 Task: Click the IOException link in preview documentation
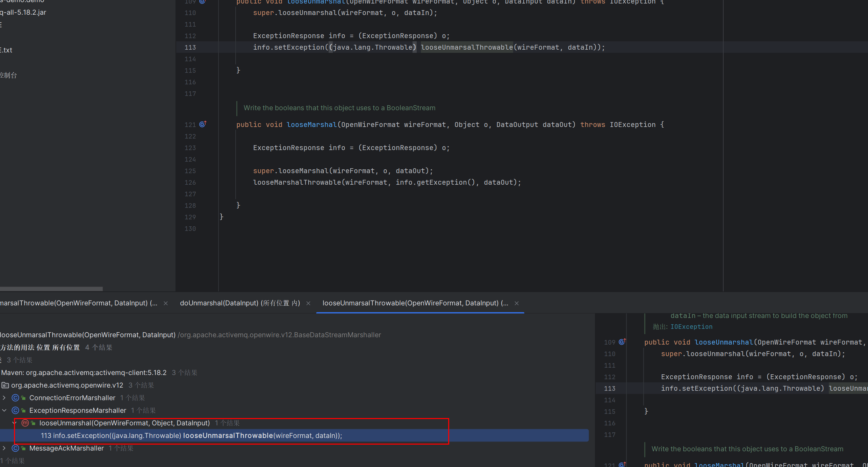coord(691,327)
